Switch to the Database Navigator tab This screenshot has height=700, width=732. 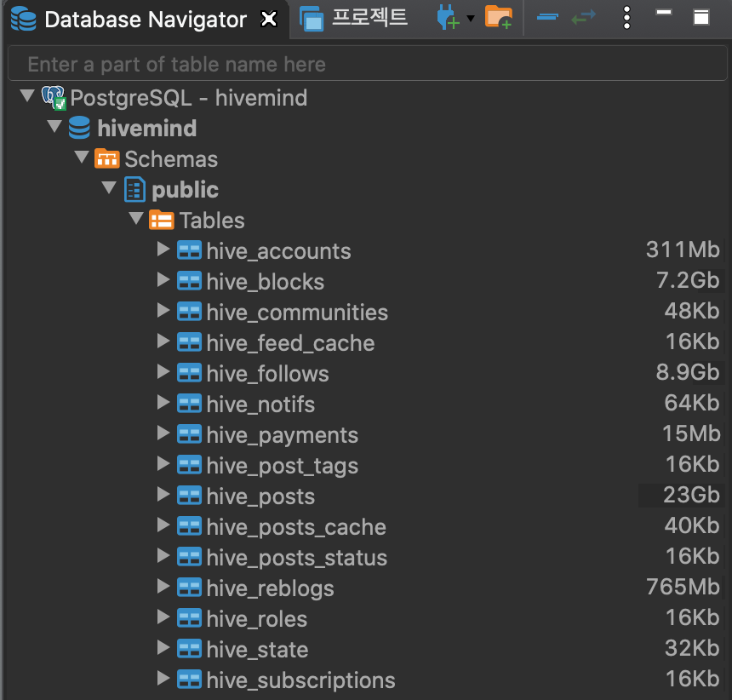point(145,19)
